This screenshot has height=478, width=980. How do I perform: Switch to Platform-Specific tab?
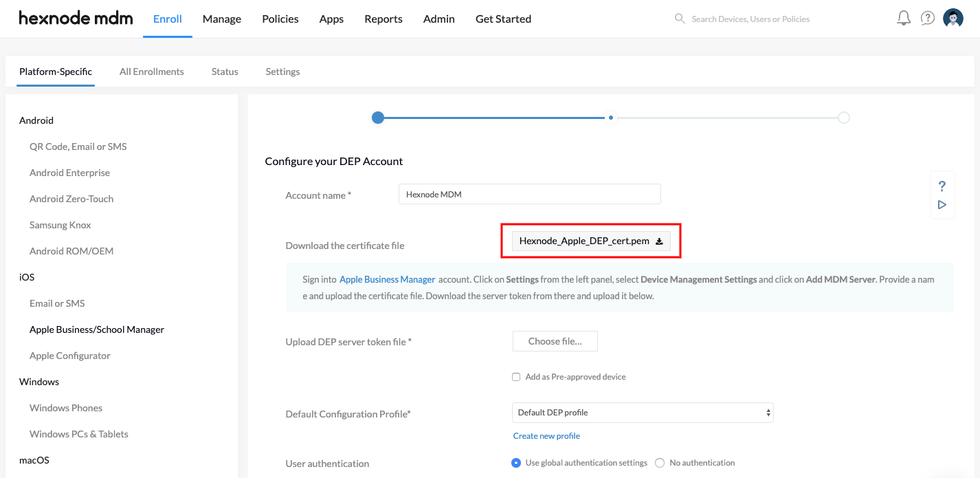click(x=56, y=72)
